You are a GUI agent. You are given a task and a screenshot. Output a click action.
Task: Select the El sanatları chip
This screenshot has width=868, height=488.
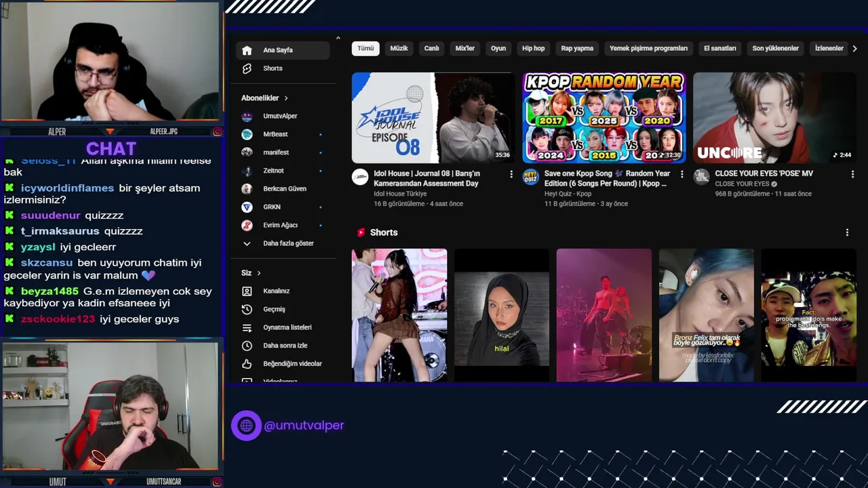(x=720, y=49)
